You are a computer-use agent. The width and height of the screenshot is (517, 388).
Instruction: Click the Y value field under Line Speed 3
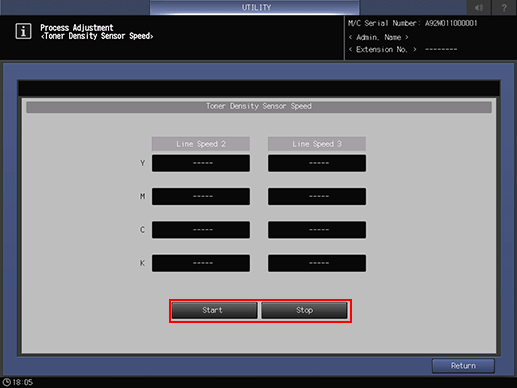coord(317,163)
